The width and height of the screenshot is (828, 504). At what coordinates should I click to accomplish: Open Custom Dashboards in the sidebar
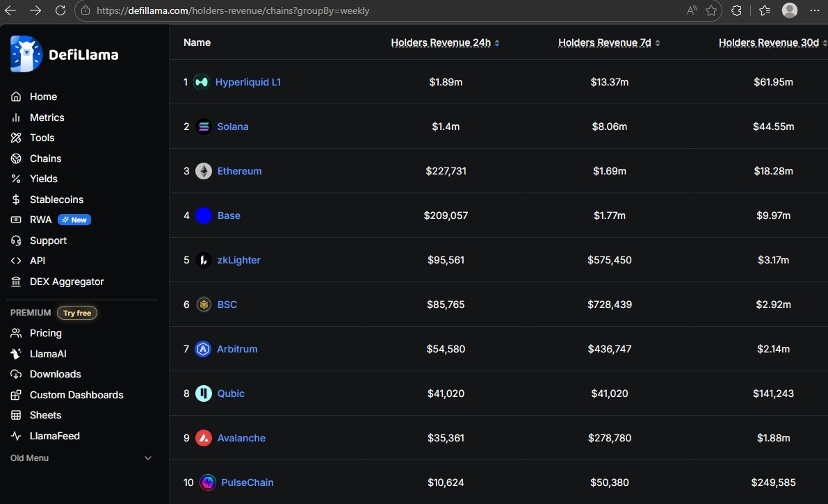76,395
